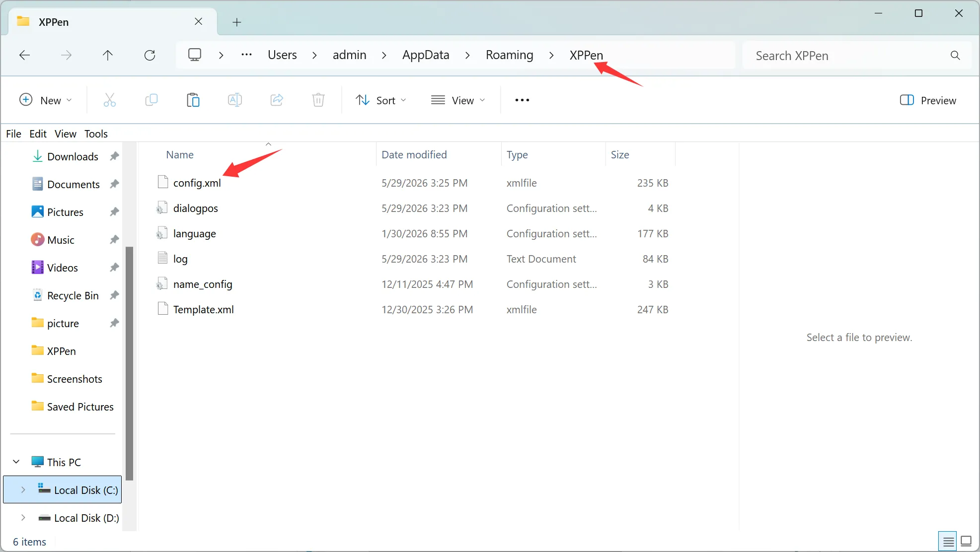The image size is (980, 552).
Task: Select the name_config file
Action: [203, 284]
